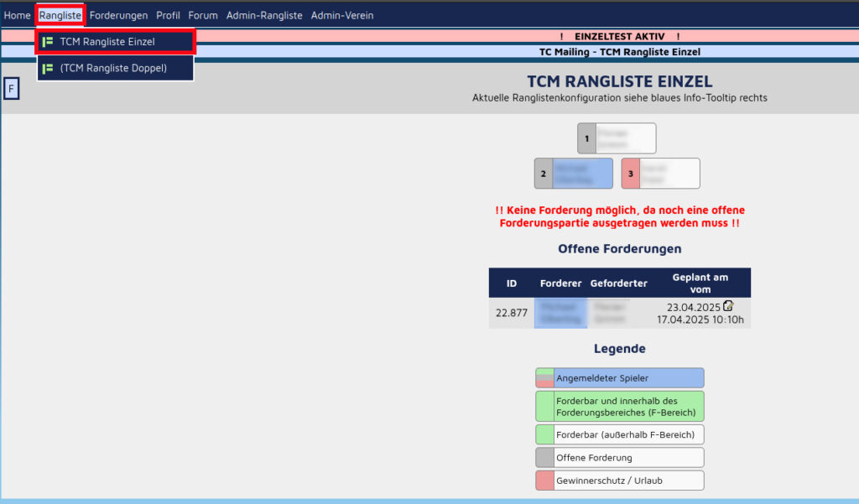The width and height of the screenshot is (859, 504).
Task: Click the ranking icon for TCM Rangliste Einzel
Action: tap(48, 42)
